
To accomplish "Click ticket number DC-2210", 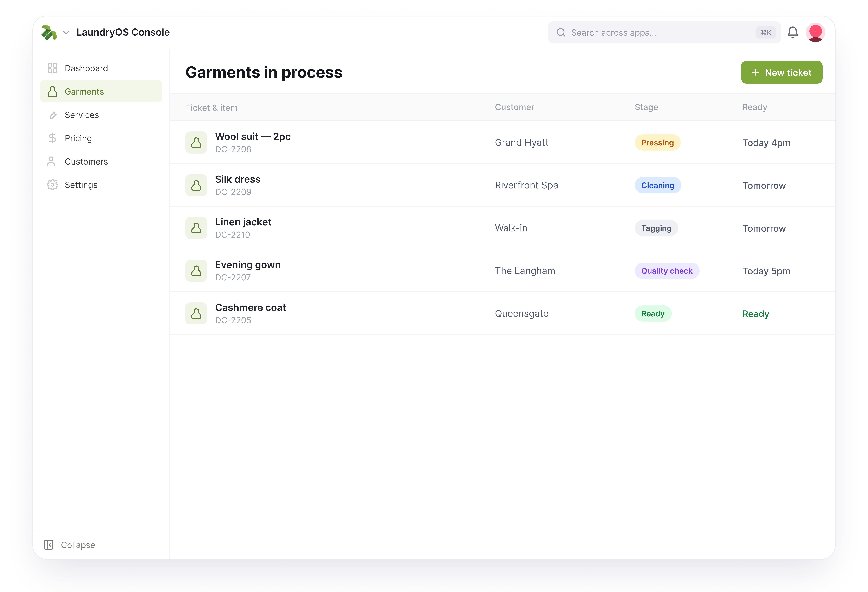I will 232,235.
